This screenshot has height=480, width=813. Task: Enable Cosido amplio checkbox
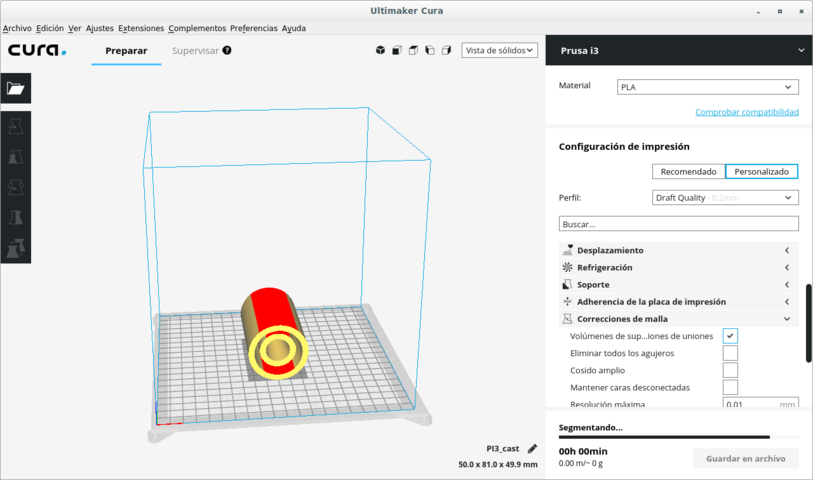[x=730, y=370]
